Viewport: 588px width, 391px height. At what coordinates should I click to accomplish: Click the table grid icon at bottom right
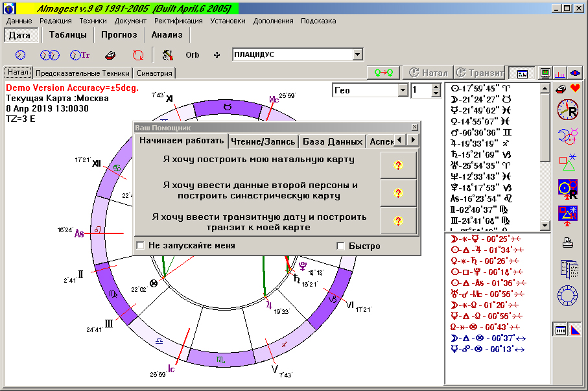coord(561,330)
